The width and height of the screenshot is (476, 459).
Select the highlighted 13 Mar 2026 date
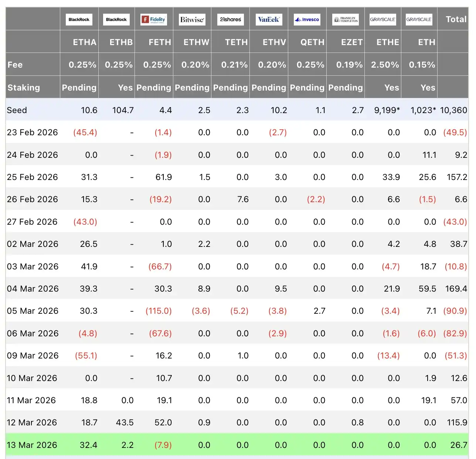point(32,445)
